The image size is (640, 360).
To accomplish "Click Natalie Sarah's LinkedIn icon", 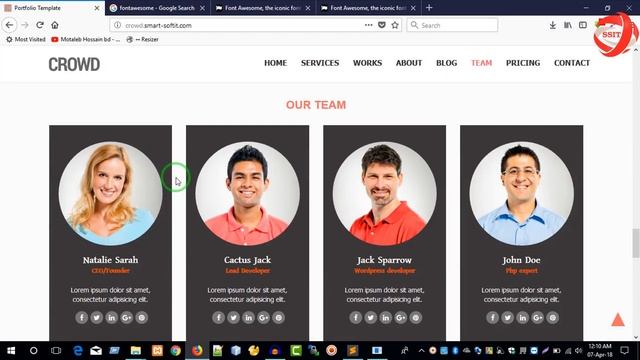I will click(x=111, y=318).
